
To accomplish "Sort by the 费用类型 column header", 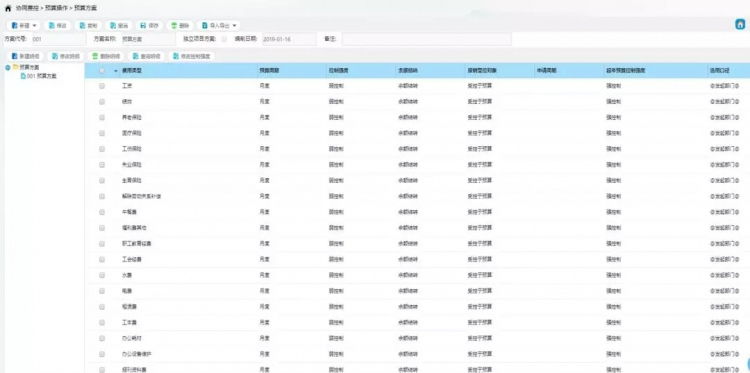I will 132,71.
